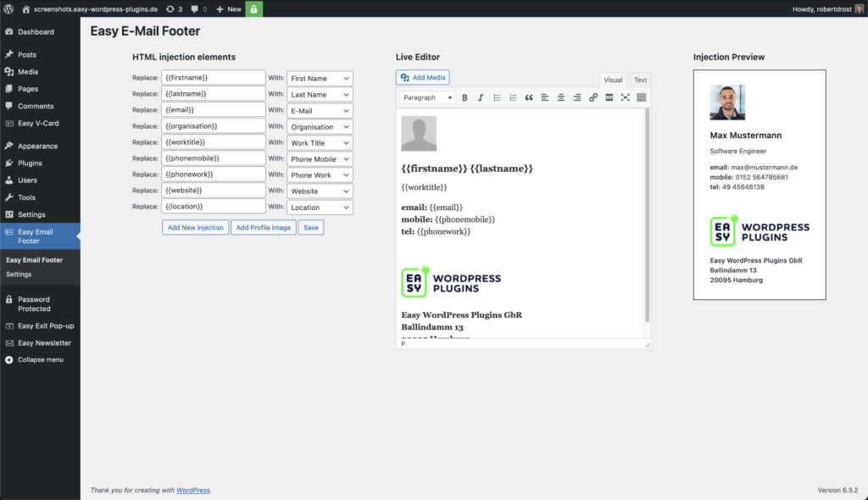The image size is (868, 500).
Task: Enter fullscreen editor mode
Action: click(625, 97)
